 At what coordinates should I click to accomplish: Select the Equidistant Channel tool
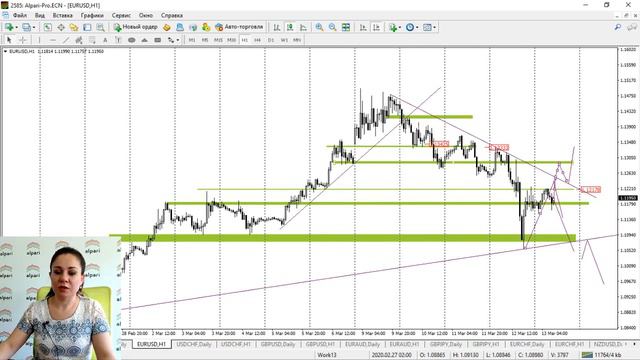tap(79, 40)
